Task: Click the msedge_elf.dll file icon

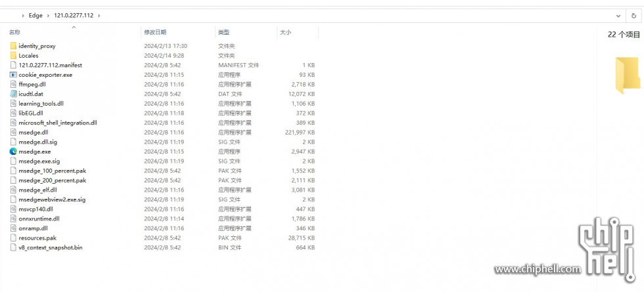Action: click(13, 190)
